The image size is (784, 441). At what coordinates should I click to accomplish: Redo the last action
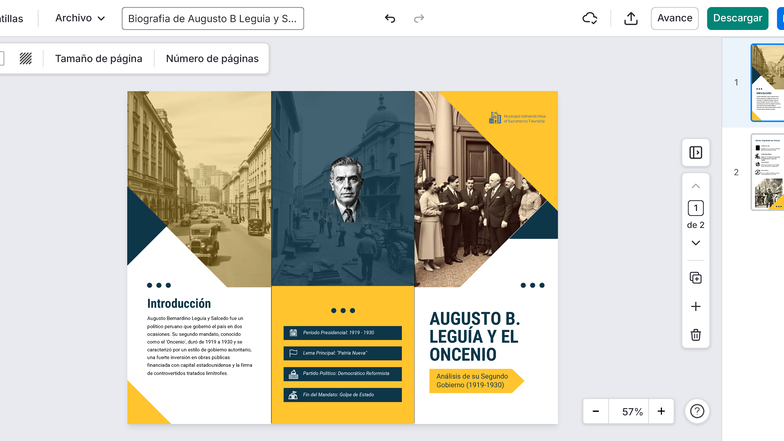coord(419,18)
